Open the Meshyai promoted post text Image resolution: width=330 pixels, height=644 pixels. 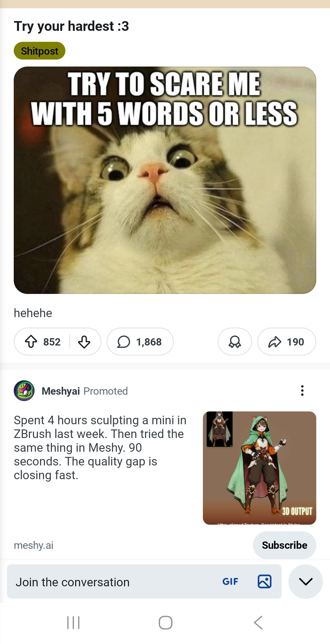pyautogui.click(x=100, y=447)
